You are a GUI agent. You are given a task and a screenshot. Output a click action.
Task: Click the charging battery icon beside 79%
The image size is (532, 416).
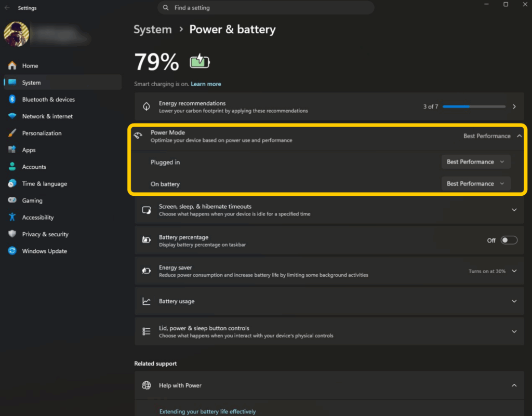[199, 61]
